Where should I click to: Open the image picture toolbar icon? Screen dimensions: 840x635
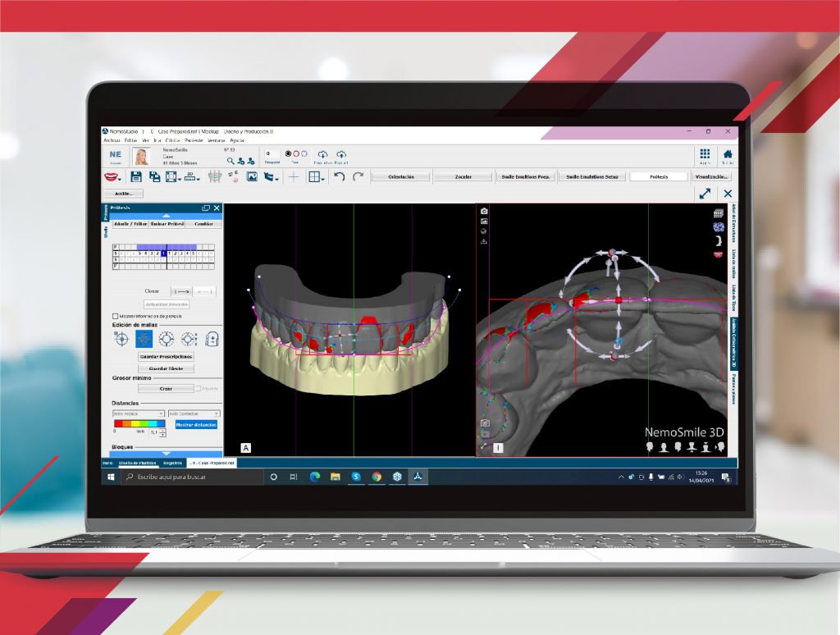pyautogui.click(x=252, y=176)
